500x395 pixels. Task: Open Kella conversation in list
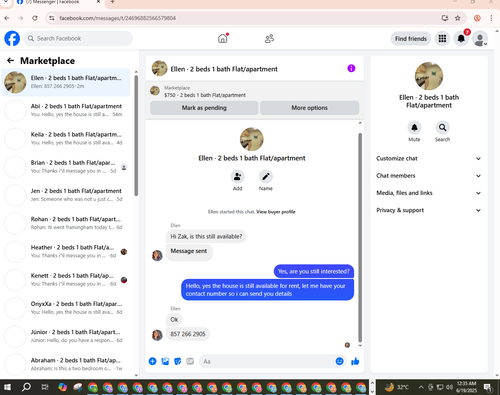(66, 138)
